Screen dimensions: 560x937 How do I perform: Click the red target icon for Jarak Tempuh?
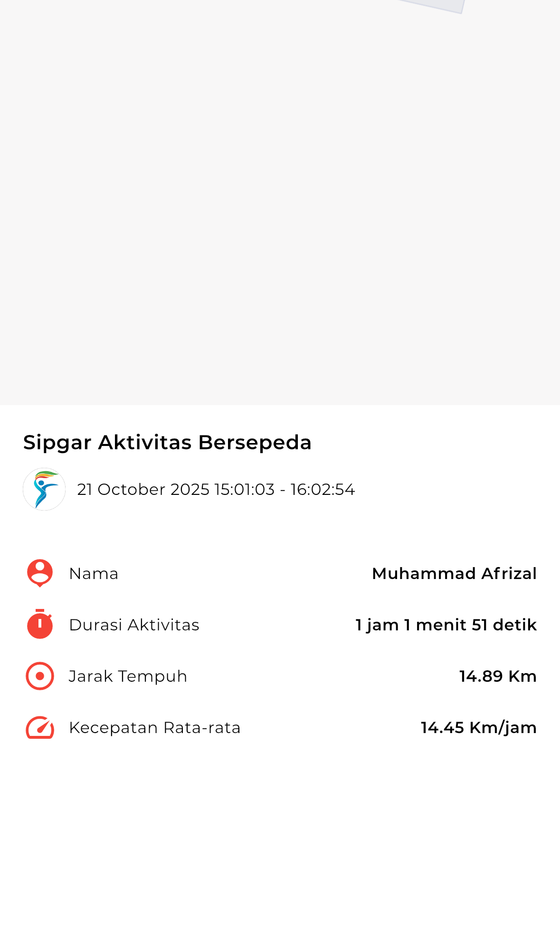pyautogui.click(x=40, y=676)
